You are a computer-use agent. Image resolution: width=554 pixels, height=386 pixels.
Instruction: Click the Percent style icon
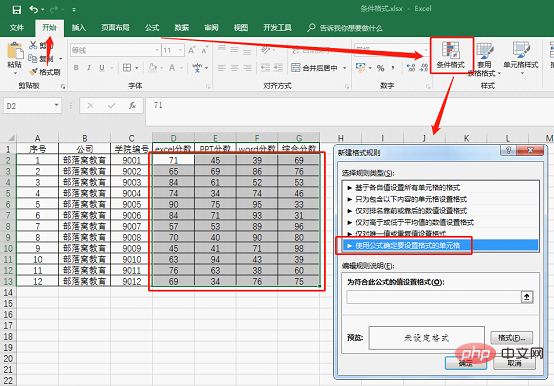click(380, 68)
